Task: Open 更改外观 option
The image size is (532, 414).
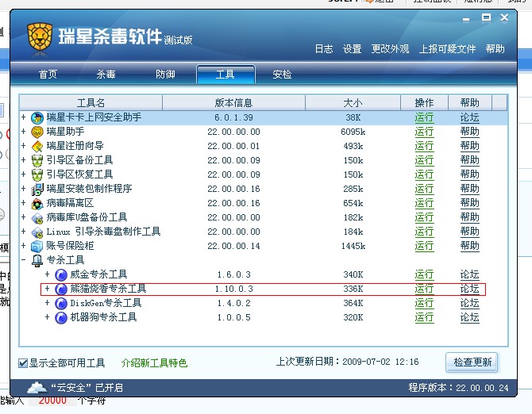Action: 390,49
